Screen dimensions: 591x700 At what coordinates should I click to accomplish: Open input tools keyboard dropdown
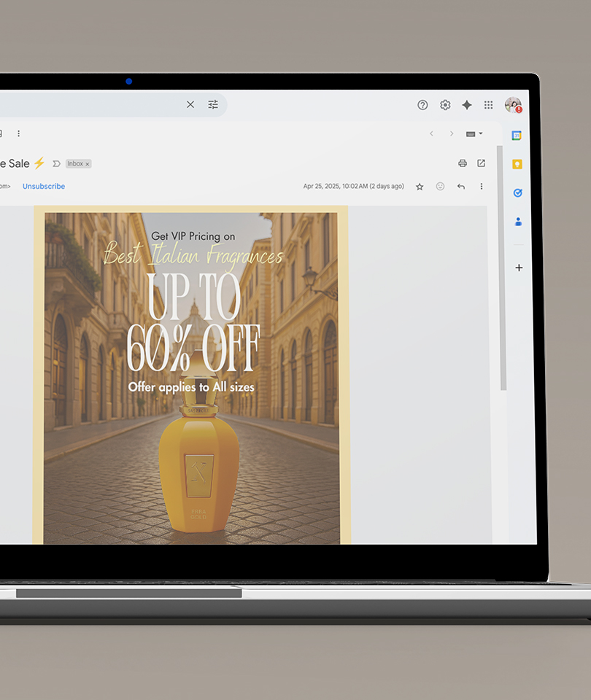474,133
